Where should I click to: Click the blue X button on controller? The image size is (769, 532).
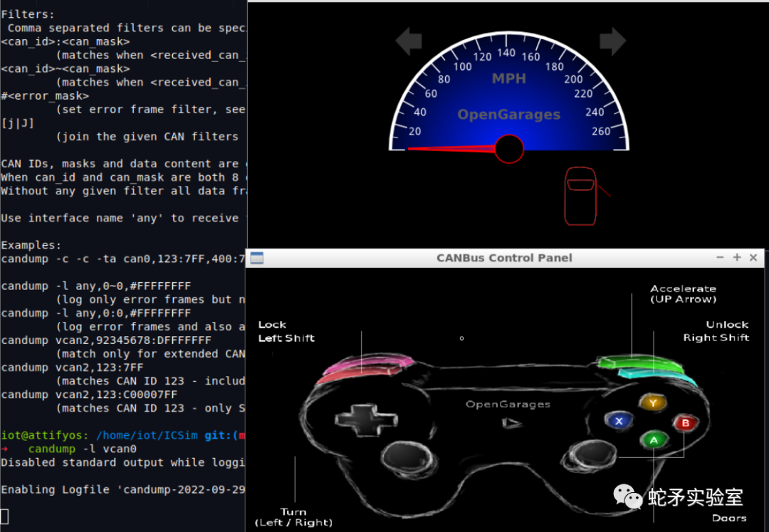tap(619, 421)
